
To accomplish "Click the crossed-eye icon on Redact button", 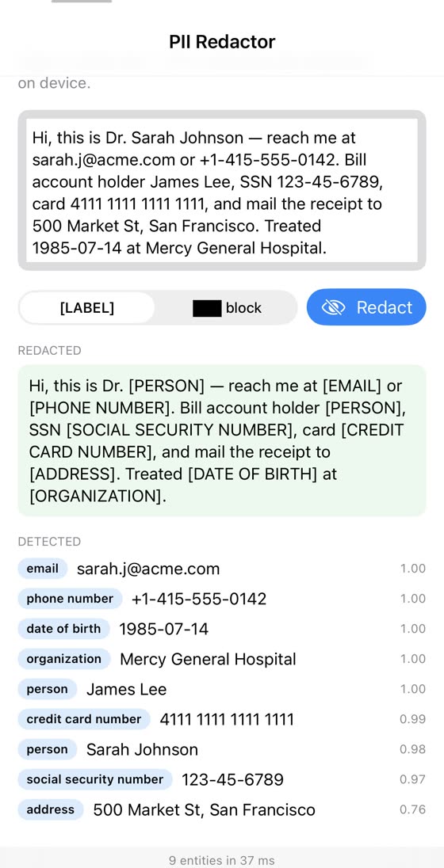I will (333, 307).
